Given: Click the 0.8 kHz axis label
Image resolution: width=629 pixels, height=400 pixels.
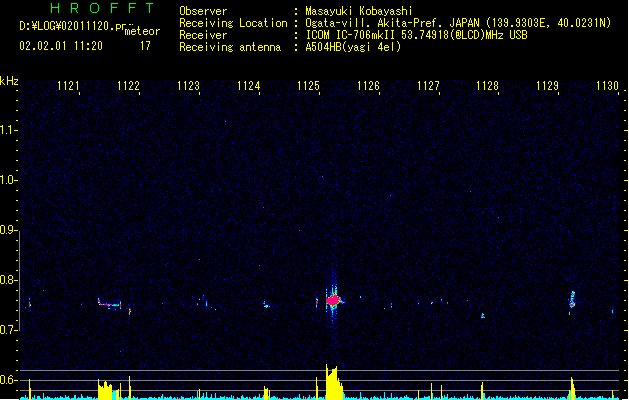Looking at the screenshot, I should (x=8, y=280).
